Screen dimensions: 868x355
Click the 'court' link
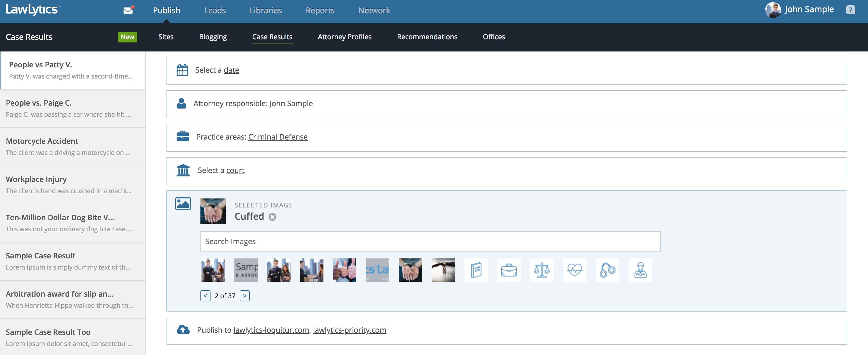(x=235, y=170)
